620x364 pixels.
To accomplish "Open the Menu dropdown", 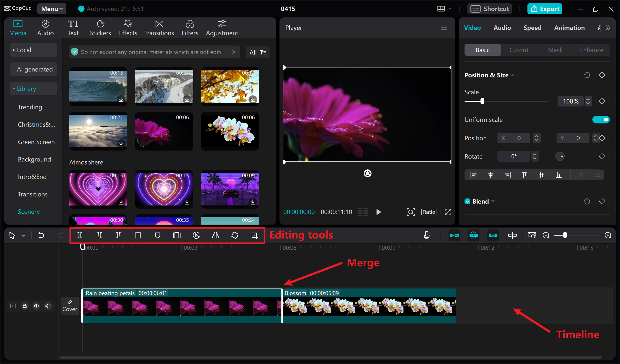I will tap(52, 9).
